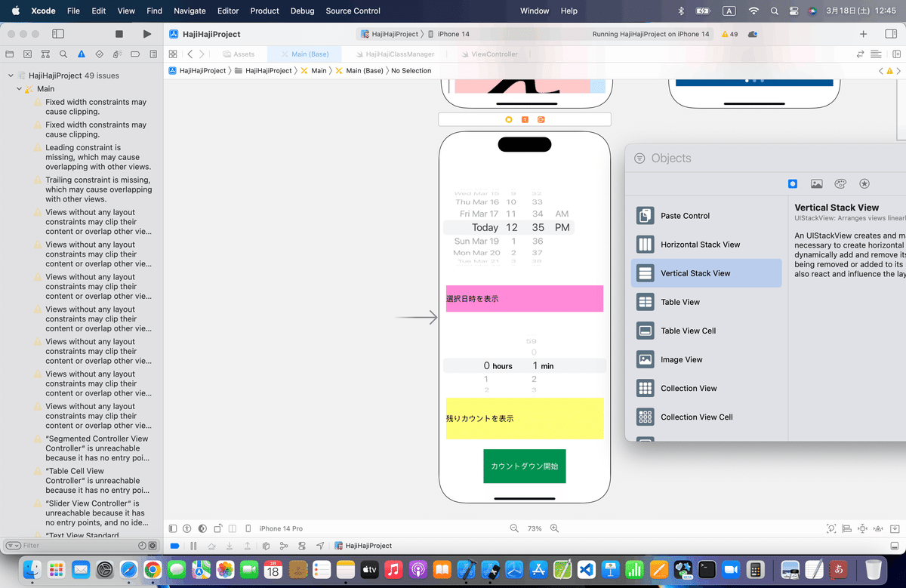This screenshot has width=906, height=588.
Task: Toggle the Inspectors panel at top right
Action: 890,34
